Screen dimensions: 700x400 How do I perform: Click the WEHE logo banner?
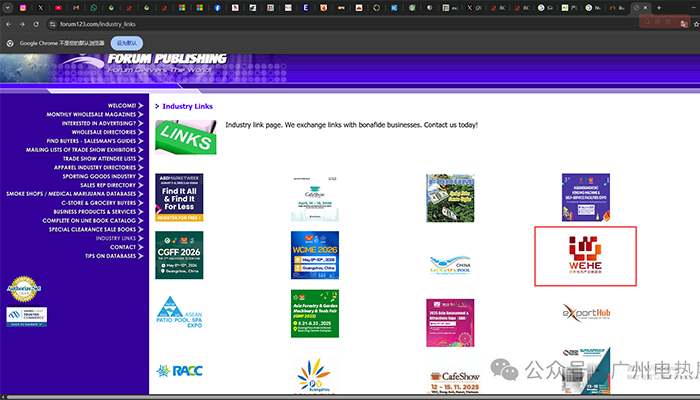(x=585, y=256)
